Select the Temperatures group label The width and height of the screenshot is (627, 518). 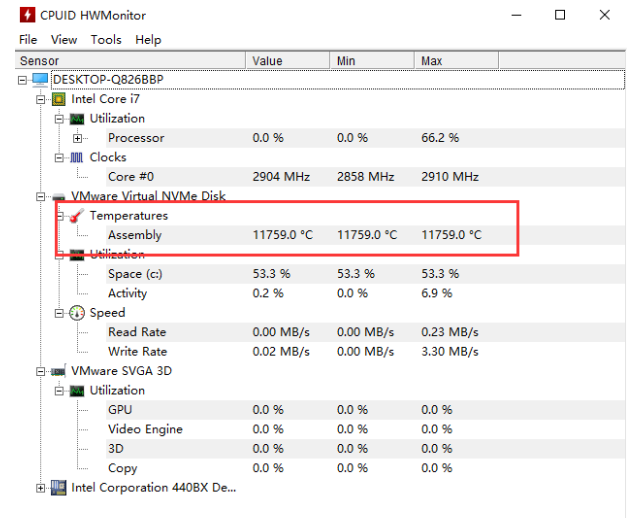(129, 216)
